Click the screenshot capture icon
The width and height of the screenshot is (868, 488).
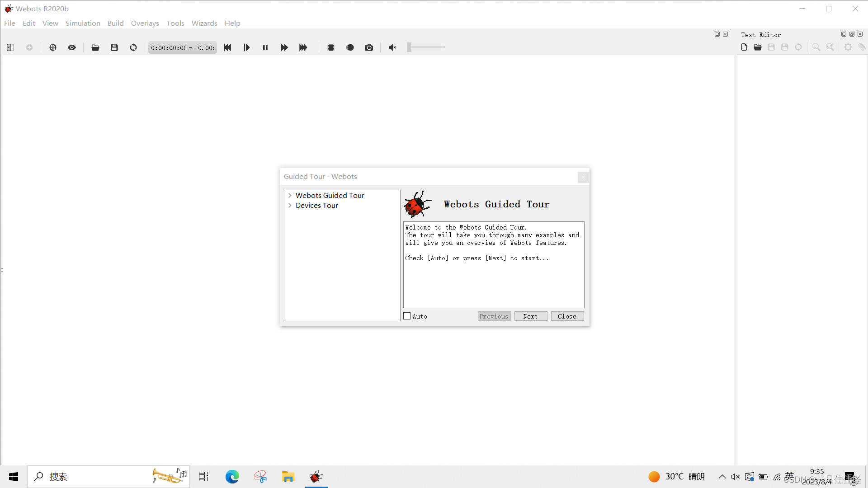click(x=370, y=47)
